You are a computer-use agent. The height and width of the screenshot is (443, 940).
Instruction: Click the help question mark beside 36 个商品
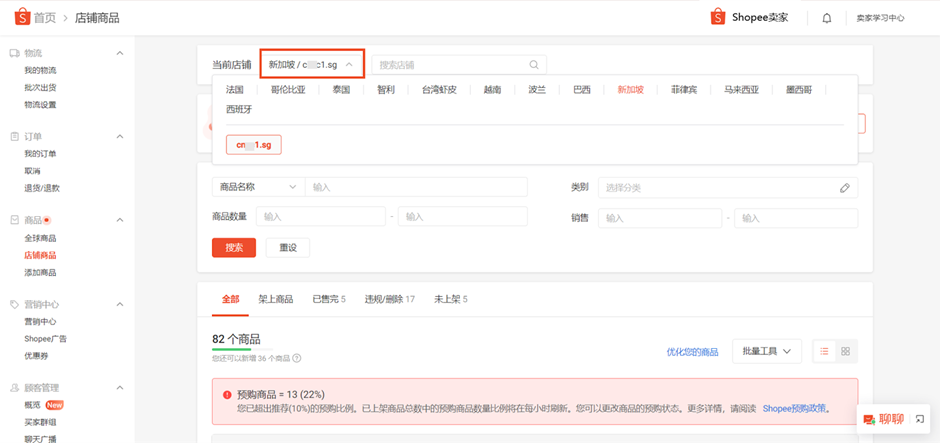pos(296,358)
